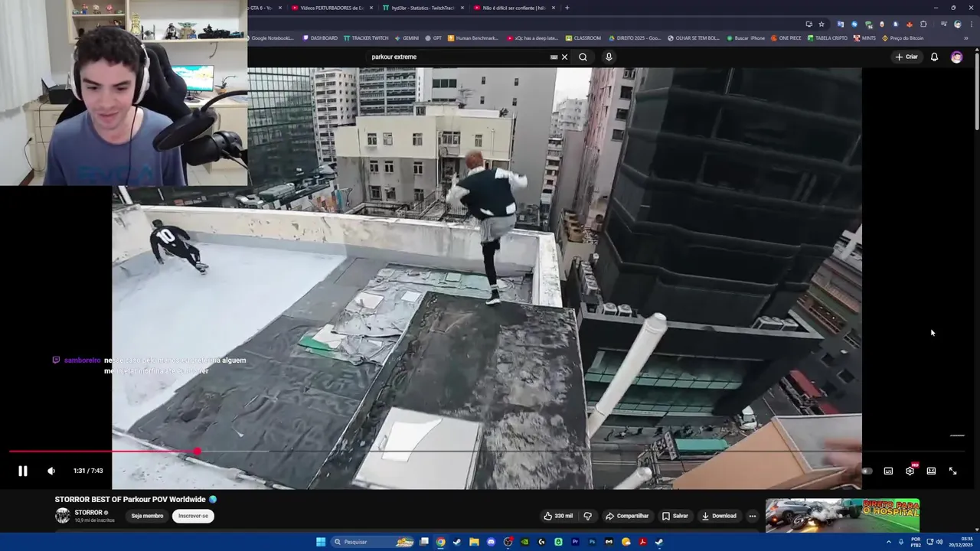Switch to theater mode
Screen dimensions: 980x551
[931, 471]
